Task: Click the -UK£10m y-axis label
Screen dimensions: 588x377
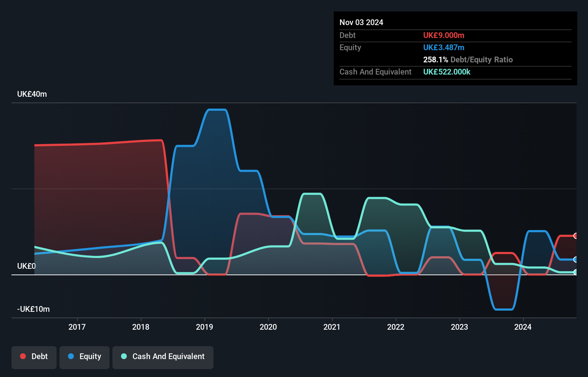Action: point(34,309)
